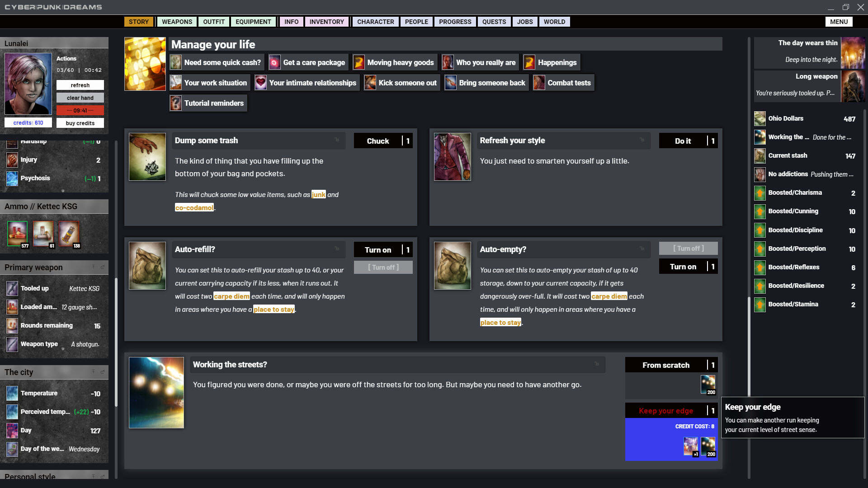Click the Temperature icon in The city panel

tap(12, 393)
